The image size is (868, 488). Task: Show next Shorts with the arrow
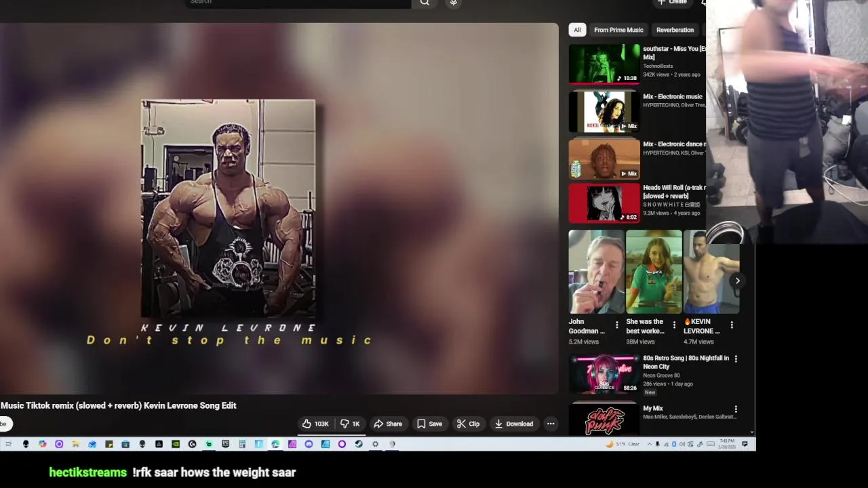point(737,281)
